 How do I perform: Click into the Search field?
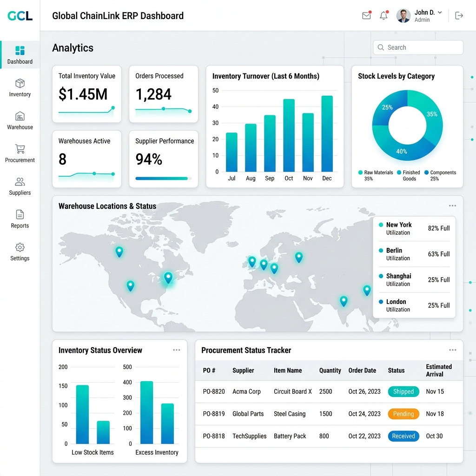coord(418,47)
